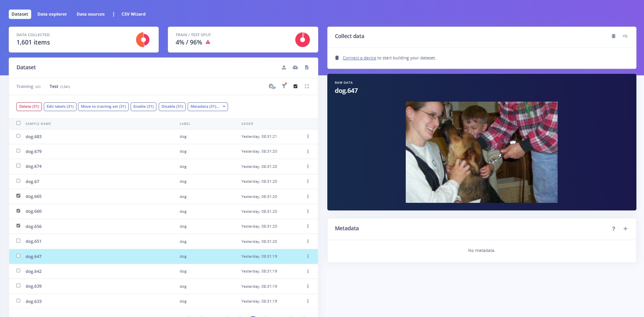Open the Metadata (31) dropdown
This screenshot has height=317, width=644.
point(207,107)
